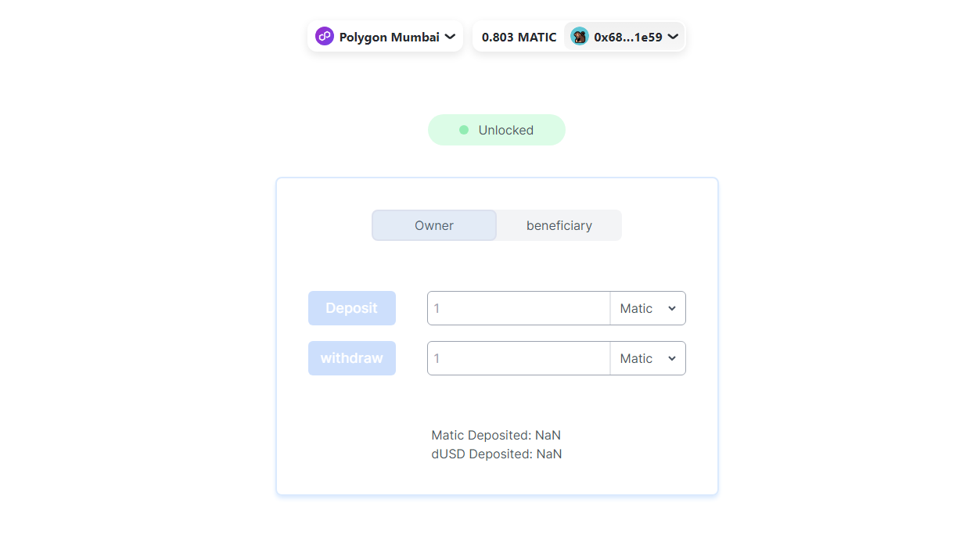Click the withdraw button
956x560 pixels.
coord(352,358)
